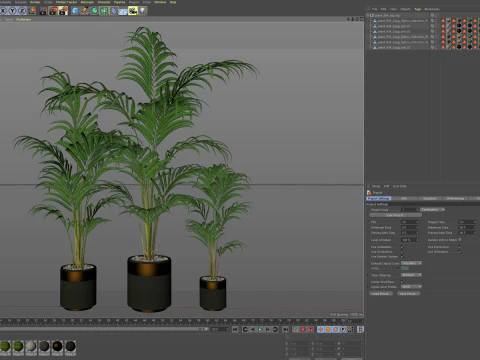Click the Minimum Time input field
This screenshot has width=480, height=360.
coord(410,227)
